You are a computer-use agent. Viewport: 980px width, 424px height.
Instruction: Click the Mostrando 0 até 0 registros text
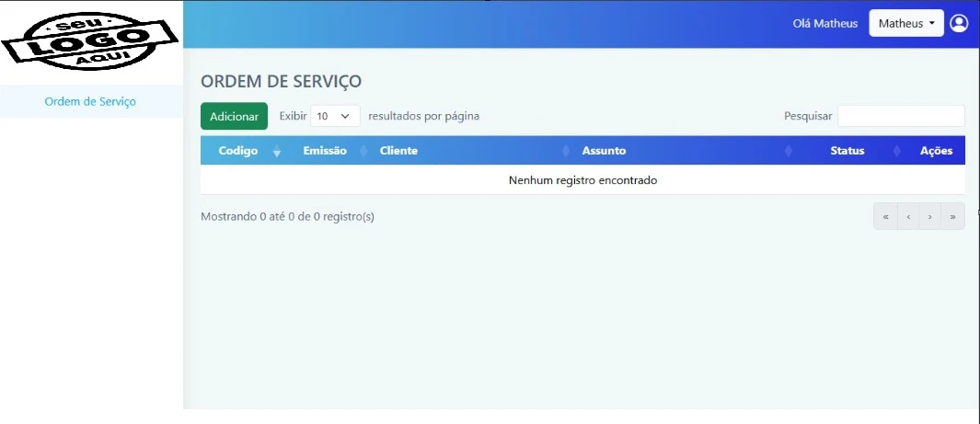tap(287, 217)
